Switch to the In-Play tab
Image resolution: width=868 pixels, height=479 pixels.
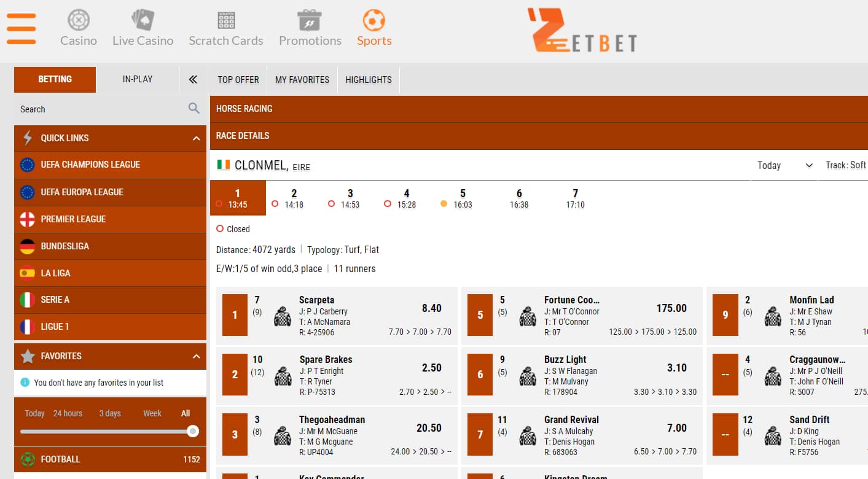point(138,79)
